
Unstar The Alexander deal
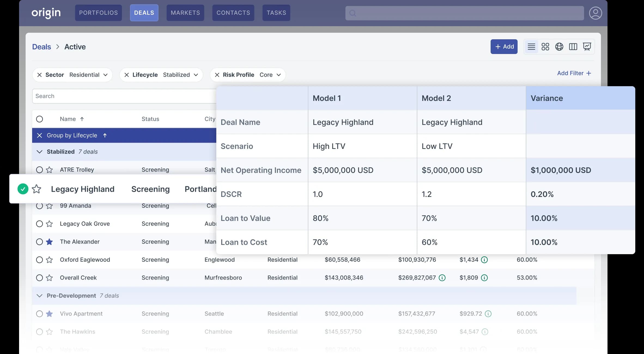point(49,242)
